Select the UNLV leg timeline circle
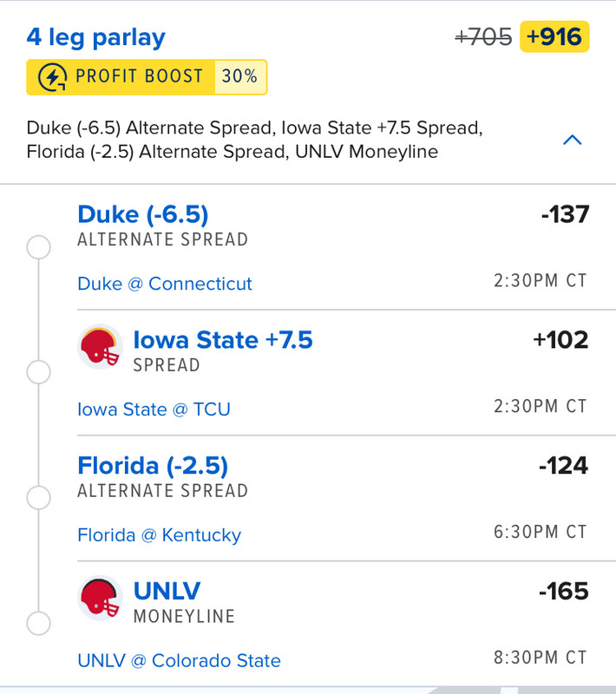This screenshot has height=694, width=616. [x=39, y=623]
